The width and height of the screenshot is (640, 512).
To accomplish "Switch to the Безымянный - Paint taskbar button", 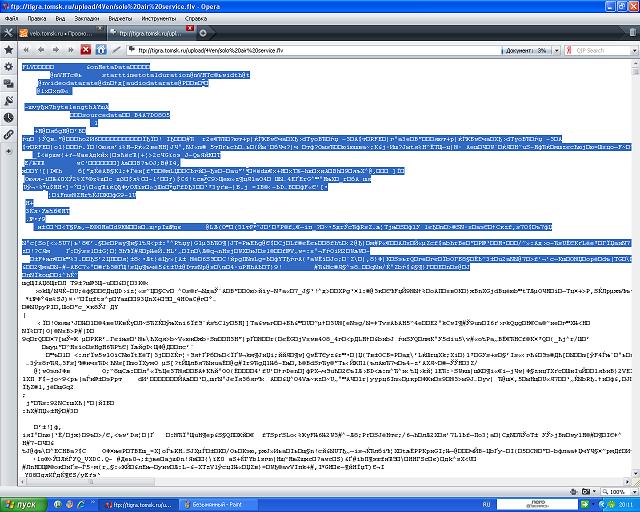I will click(216, 505).
